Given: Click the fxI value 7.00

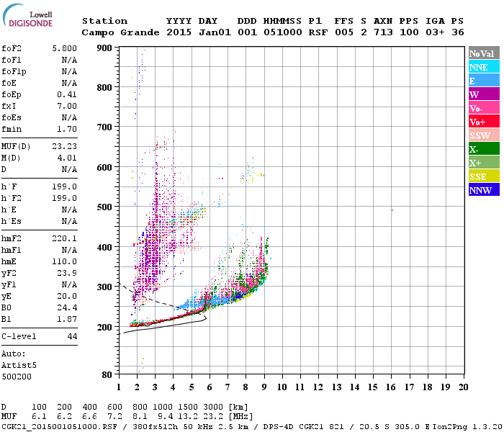Looking at the screenshot, I should (x=67, y=106).
